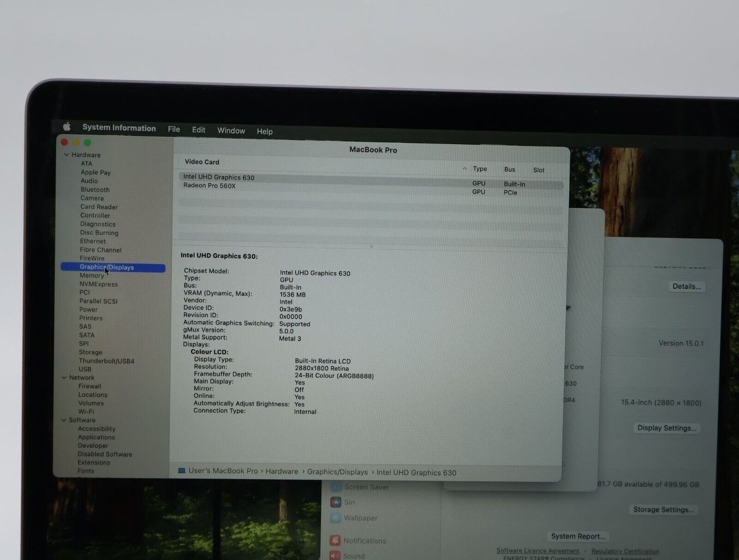Click Hardware in the path bar
The width and height of the screenshot is (739, 560).
click(x=282, y=472)
